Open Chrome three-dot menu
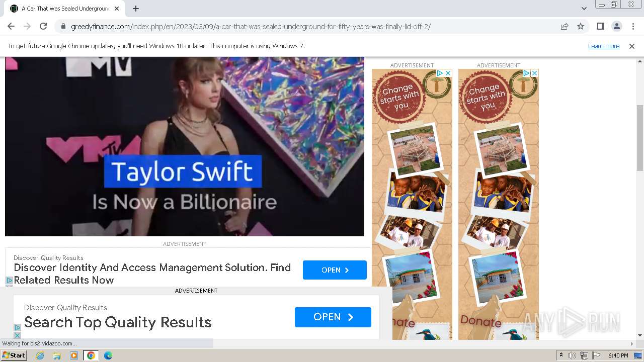The width and height of the screenshot is (644, 362). pos(633,27)
